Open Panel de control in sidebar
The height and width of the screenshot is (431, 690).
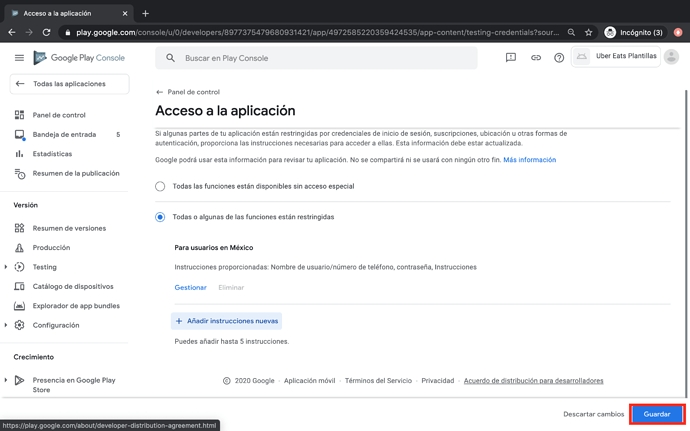(59, 115)
